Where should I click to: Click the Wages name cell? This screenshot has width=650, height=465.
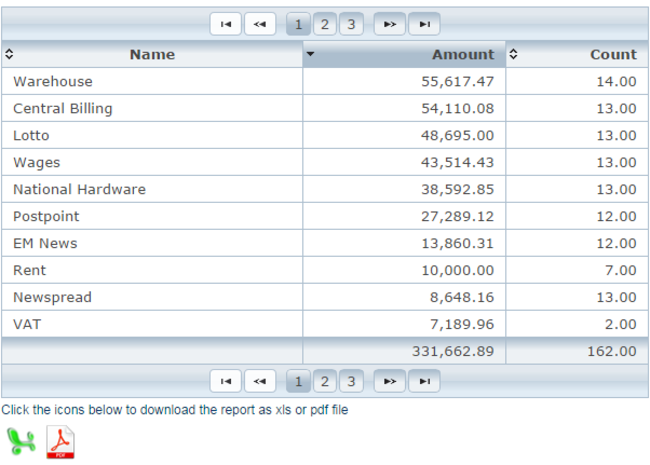tap(152, 162)
